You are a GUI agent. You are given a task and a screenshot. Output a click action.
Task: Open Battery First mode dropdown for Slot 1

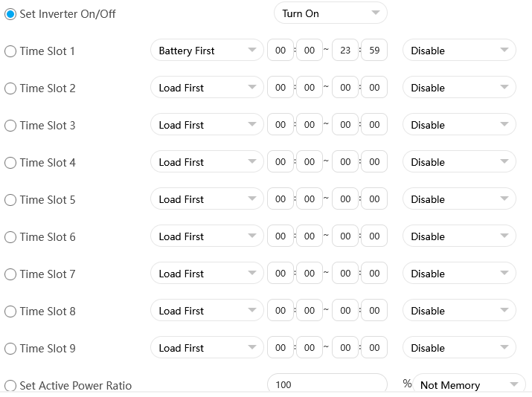coord(207,50)
